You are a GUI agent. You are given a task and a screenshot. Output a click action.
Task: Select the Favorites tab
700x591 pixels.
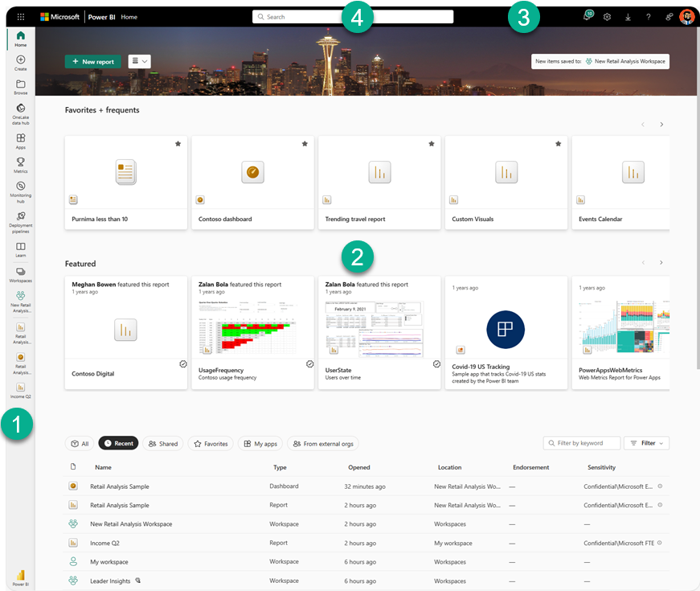[211, 444]
